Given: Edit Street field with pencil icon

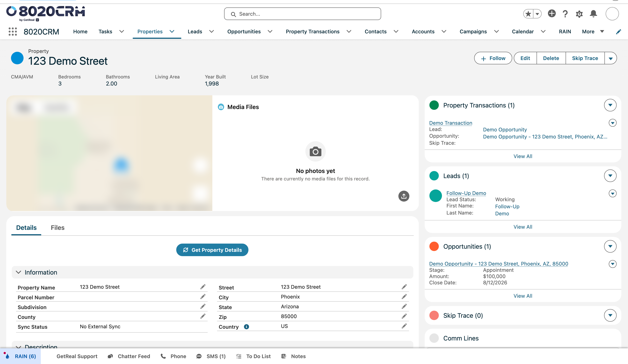Looking at the screenshot, I should pyautogui.click(x=404, y=287).
